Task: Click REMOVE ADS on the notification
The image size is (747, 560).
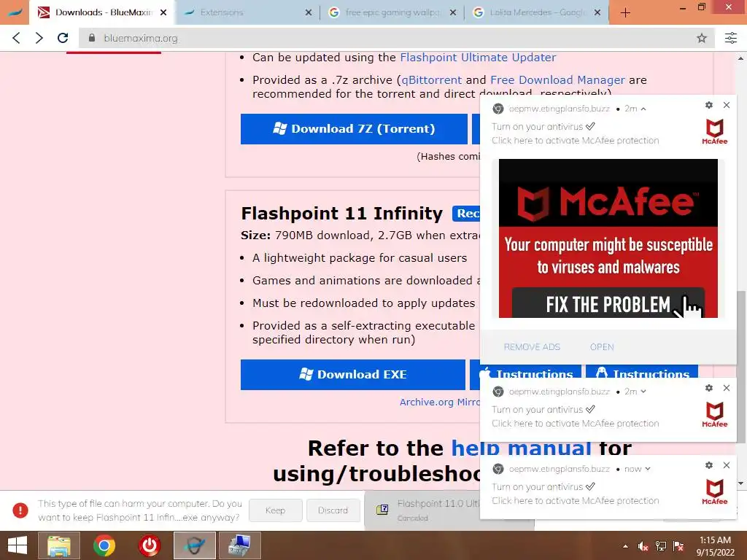Action: coord(532,347)
